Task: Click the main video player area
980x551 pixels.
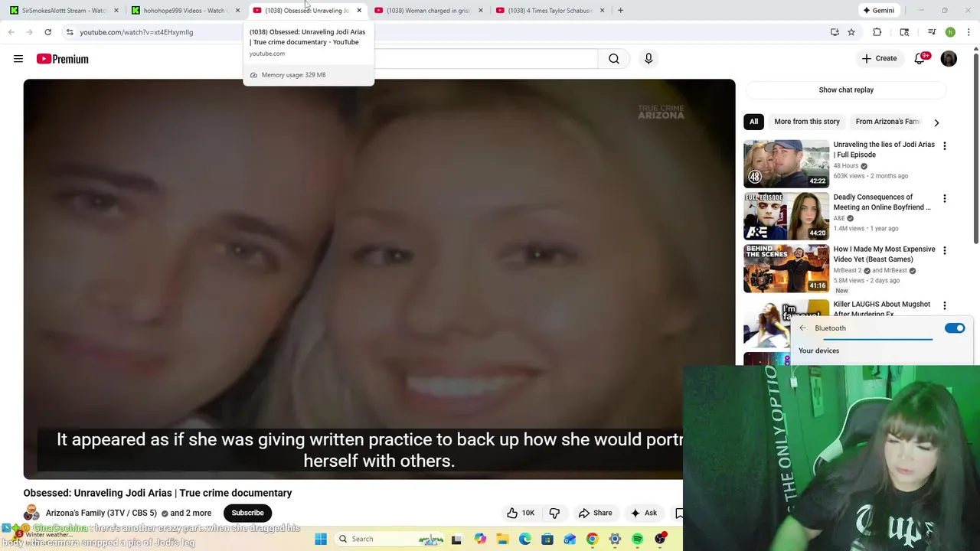Action: click(379, 279)
